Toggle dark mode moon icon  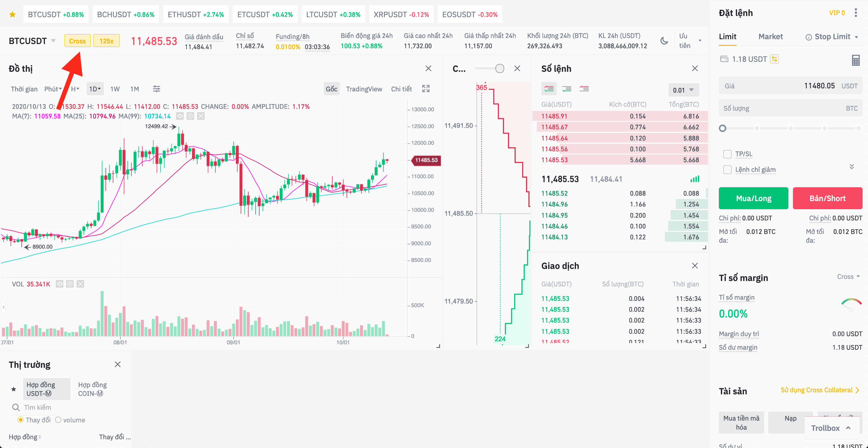point(664,41)
